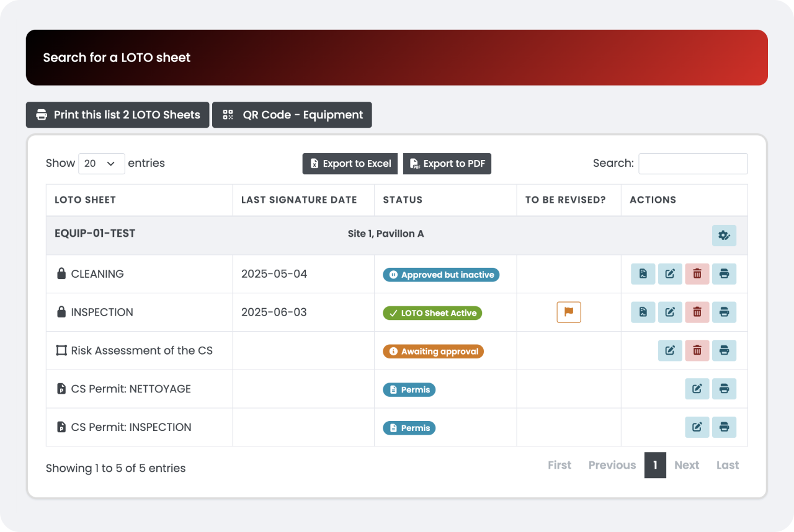The width and height of the screenshot is (794, 532).
Task: Open QR Code - Equipment
Action: point(292,115)
